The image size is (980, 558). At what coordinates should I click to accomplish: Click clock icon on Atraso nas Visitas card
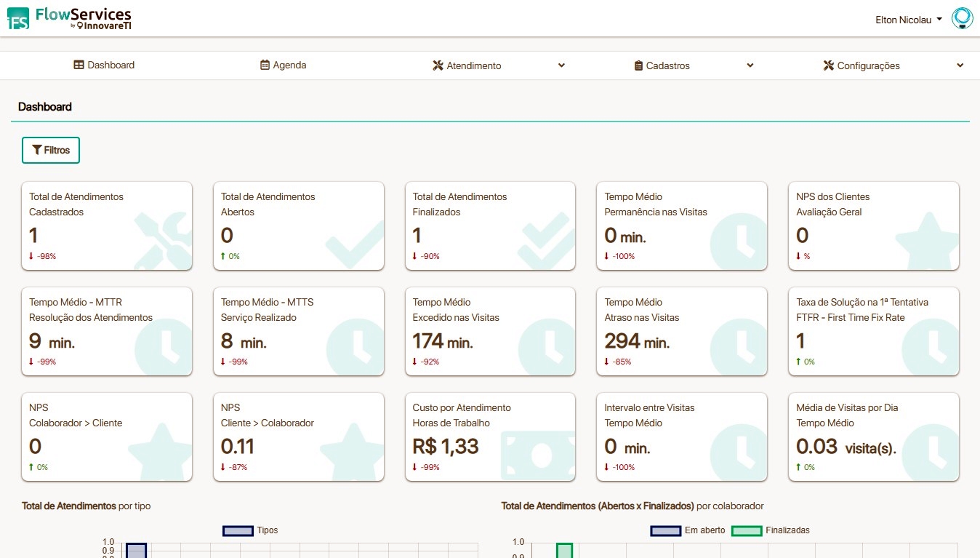[738, 347]
